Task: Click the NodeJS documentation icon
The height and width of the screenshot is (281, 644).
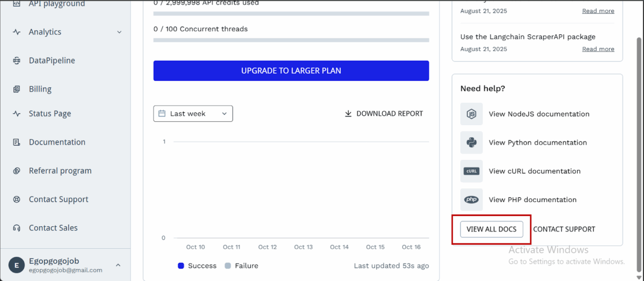Action: [x=471, y=114]
